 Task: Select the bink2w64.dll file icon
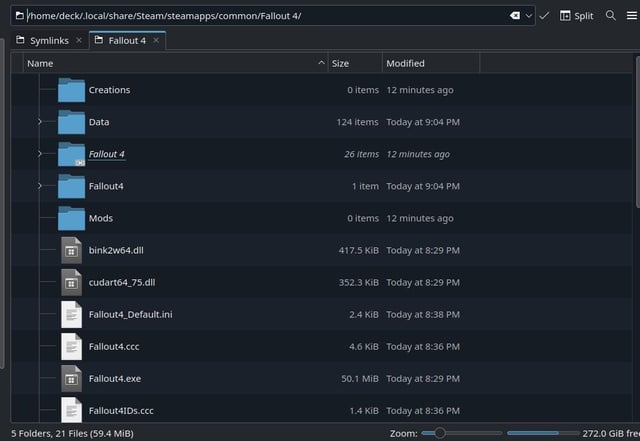(x=71, y=250)
